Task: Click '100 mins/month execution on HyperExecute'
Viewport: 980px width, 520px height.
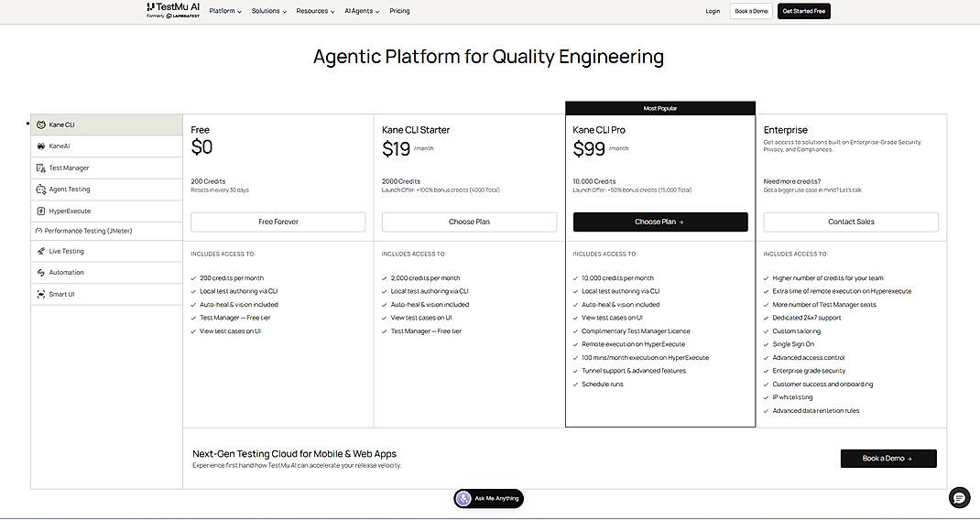Action: click(x=645, y=358)
